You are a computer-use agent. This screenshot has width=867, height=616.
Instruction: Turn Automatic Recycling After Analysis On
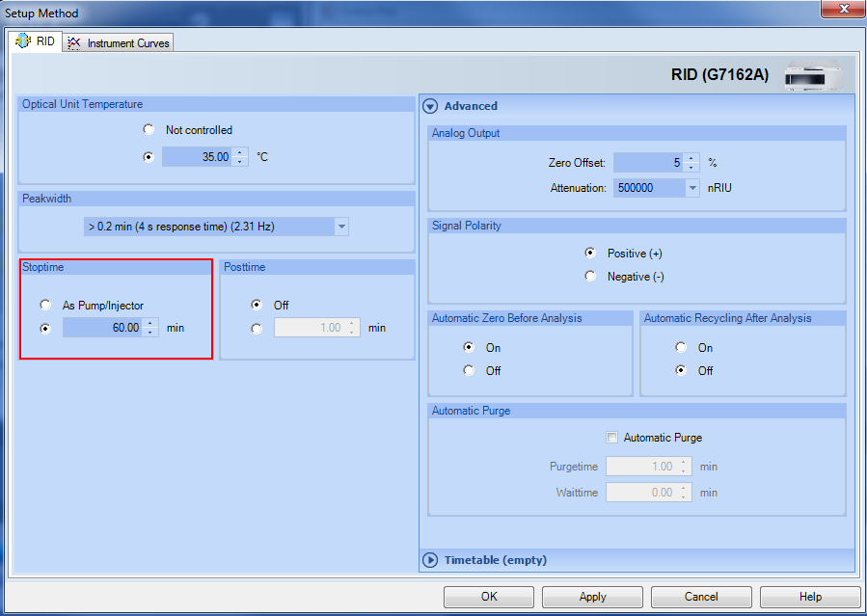[x=682, y=347]
